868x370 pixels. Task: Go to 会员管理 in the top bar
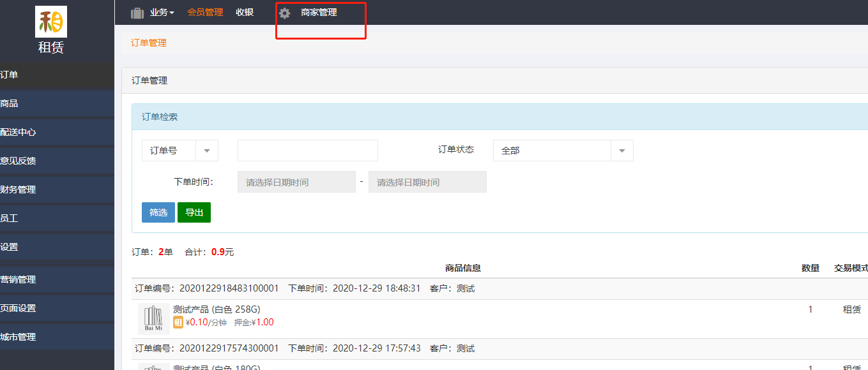pos(205,12)
